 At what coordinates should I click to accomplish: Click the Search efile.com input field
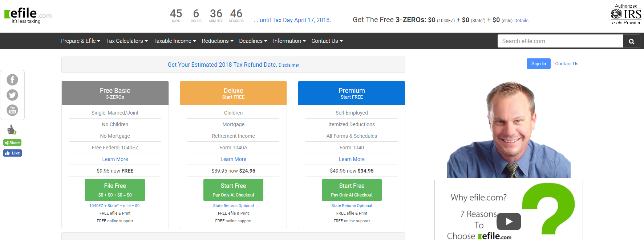[560, 41]
